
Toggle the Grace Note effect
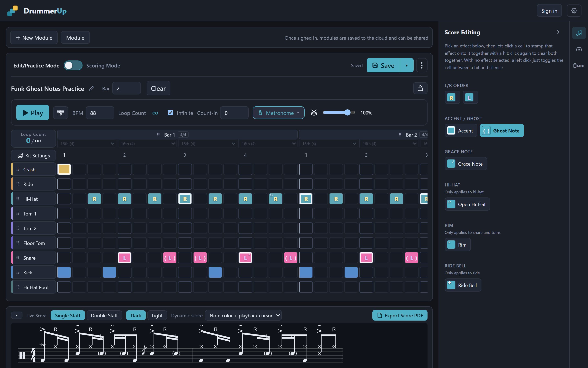click(x=465, y=164)
